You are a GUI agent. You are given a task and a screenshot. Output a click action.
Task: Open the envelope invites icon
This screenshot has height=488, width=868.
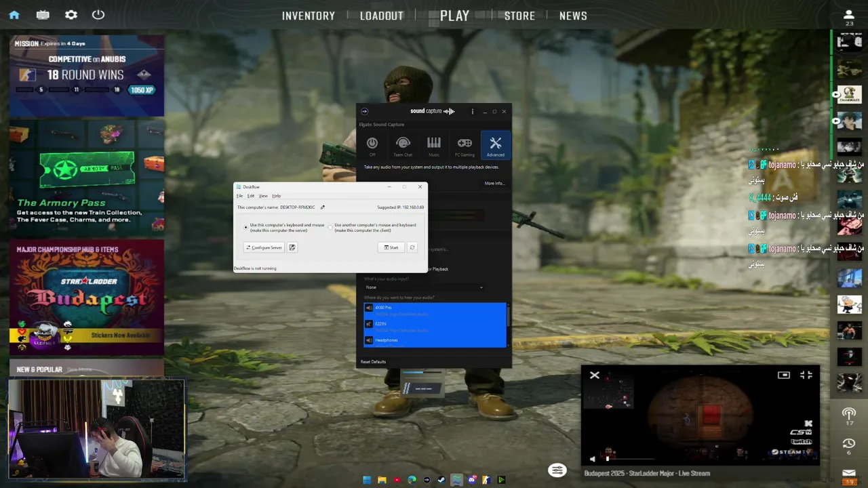pos(849,476)
